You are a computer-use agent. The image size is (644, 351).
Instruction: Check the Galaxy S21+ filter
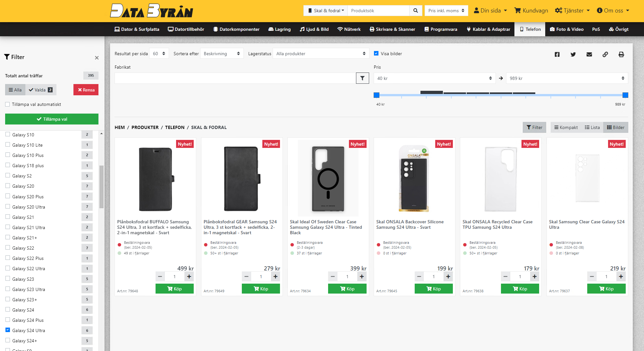pos(8,237)
